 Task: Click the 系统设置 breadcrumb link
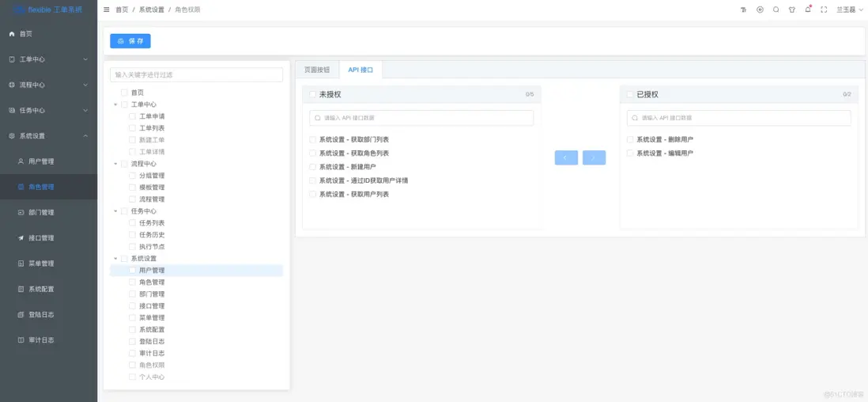pos(151,9)
